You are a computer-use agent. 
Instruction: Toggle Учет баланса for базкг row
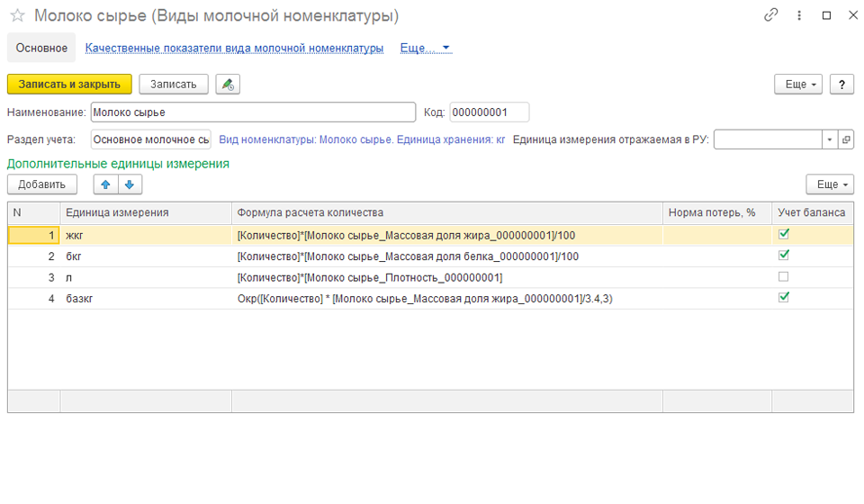784,298
